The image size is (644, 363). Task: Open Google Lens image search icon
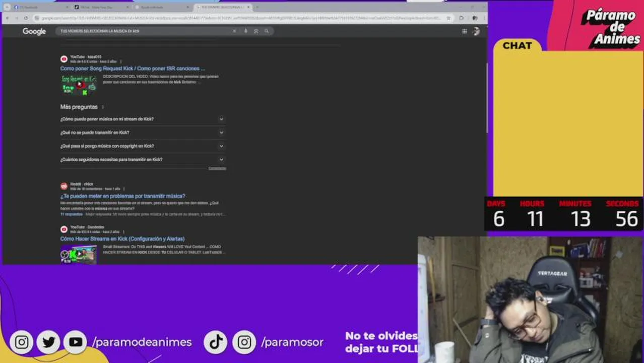(256, 31)
